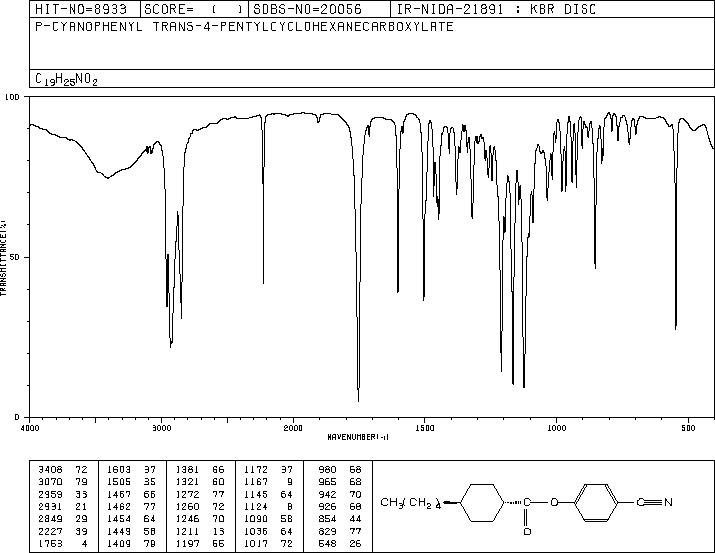Click the 548 peak table entry

point(340,544)
